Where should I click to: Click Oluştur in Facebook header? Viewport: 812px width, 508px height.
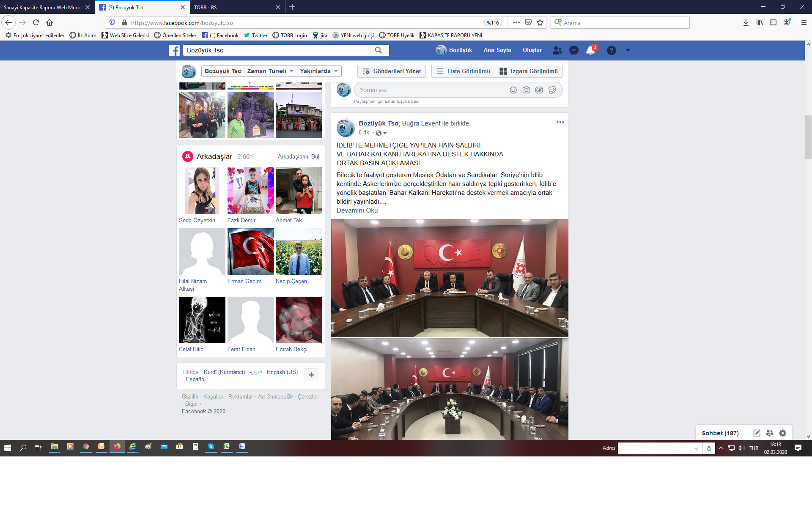pos(532,50)
